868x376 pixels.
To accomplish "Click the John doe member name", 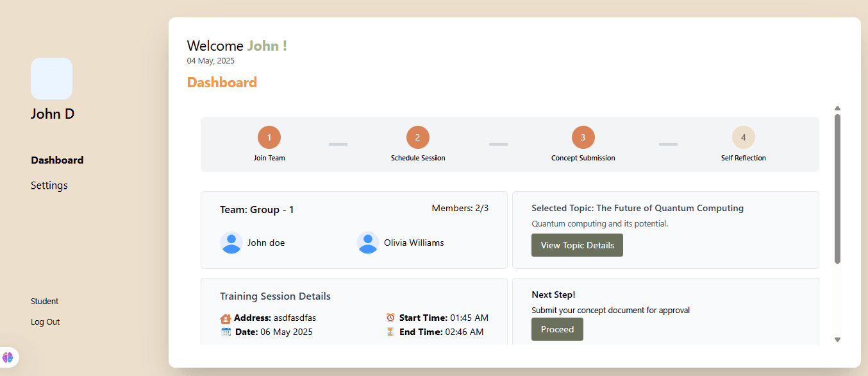I will pos(266,243).
